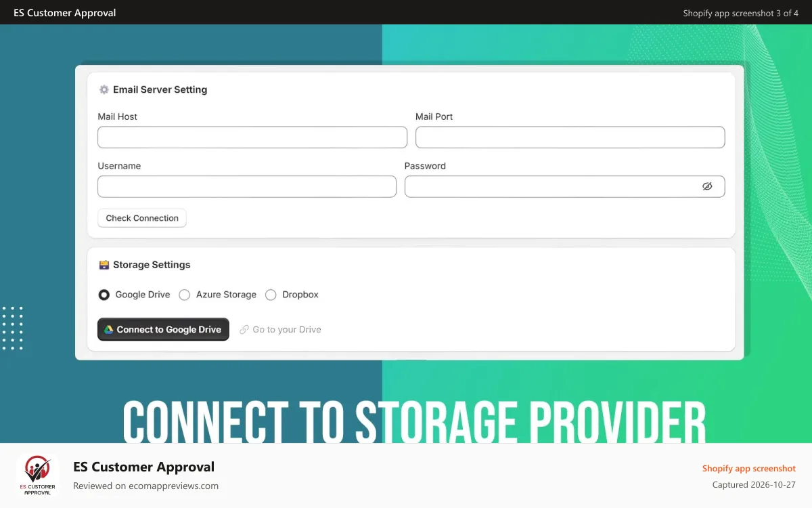Viewport: 812px width, 508px height.
Task: Click the Google Drive logo in button
Action: coord(108,330)
